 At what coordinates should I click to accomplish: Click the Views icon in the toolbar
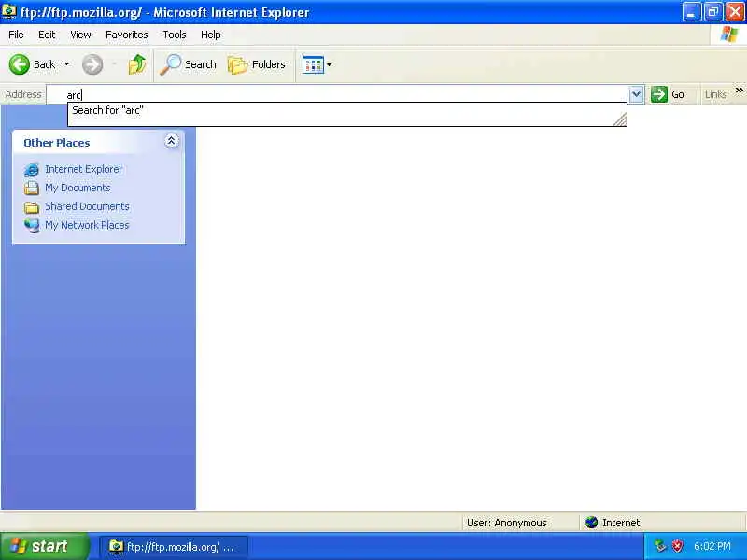coord(313,64)
